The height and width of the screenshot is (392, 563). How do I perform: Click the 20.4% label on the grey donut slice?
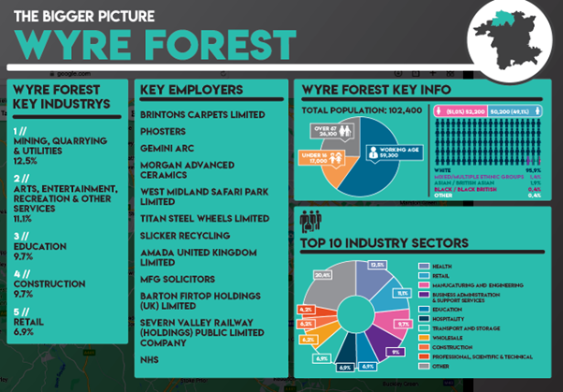322,275
